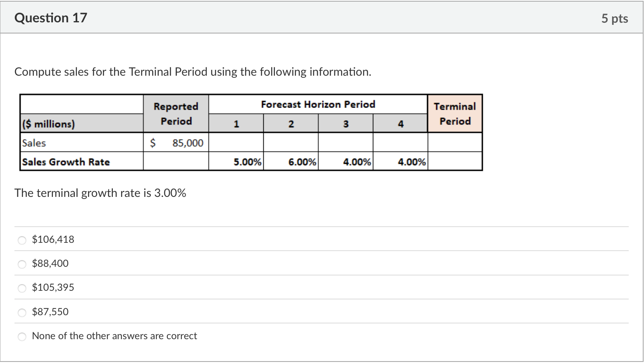Click the Sales row label
This screenshot has width=644, height=364.
point(34,143)
